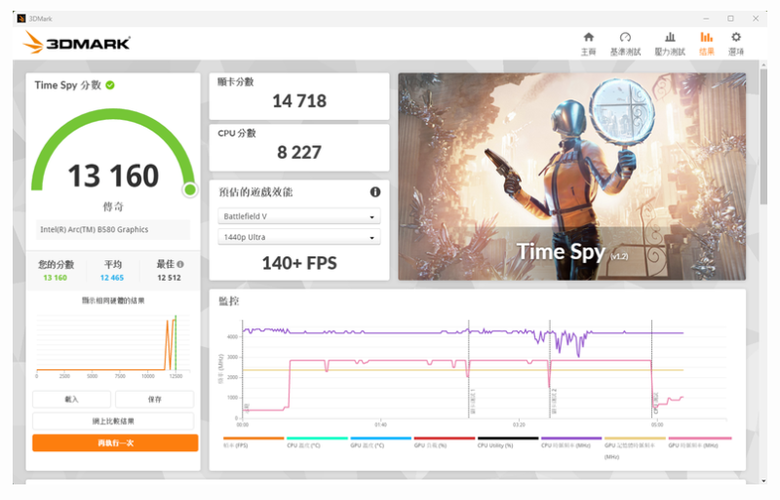
Task: Click the score distribution histogram chart
Action: pyautogui.click(x=113, y=346)
